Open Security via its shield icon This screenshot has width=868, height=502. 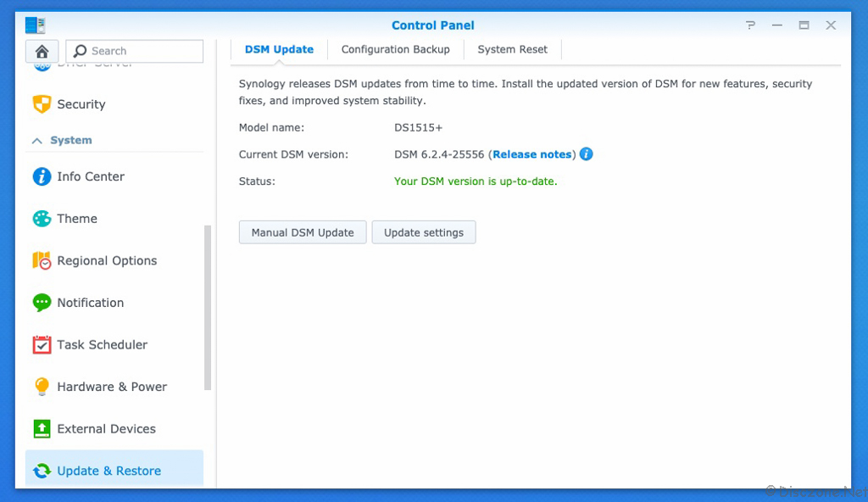coord(42,104)
